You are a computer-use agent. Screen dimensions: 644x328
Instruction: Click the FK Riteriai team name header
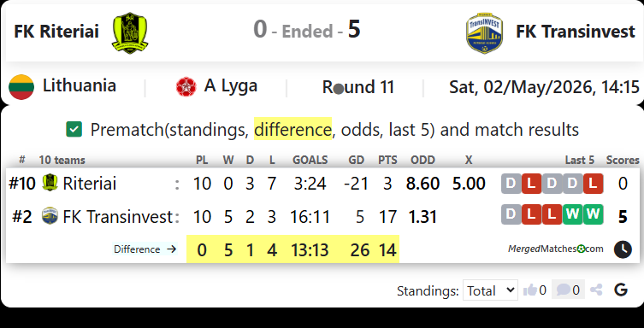click(x=56, y=32)
